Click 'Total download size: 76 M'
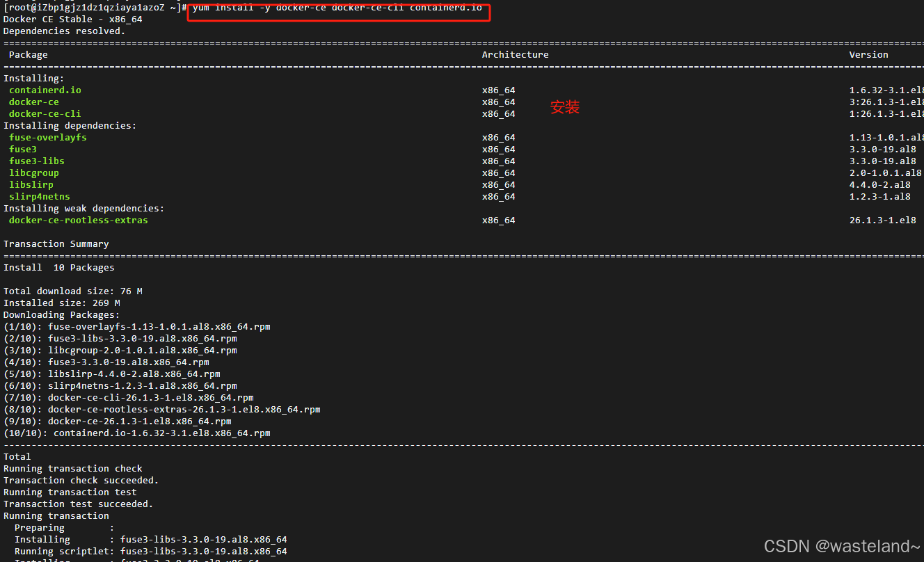Screen dimensions: 924x562 click(x=73, y=291)
